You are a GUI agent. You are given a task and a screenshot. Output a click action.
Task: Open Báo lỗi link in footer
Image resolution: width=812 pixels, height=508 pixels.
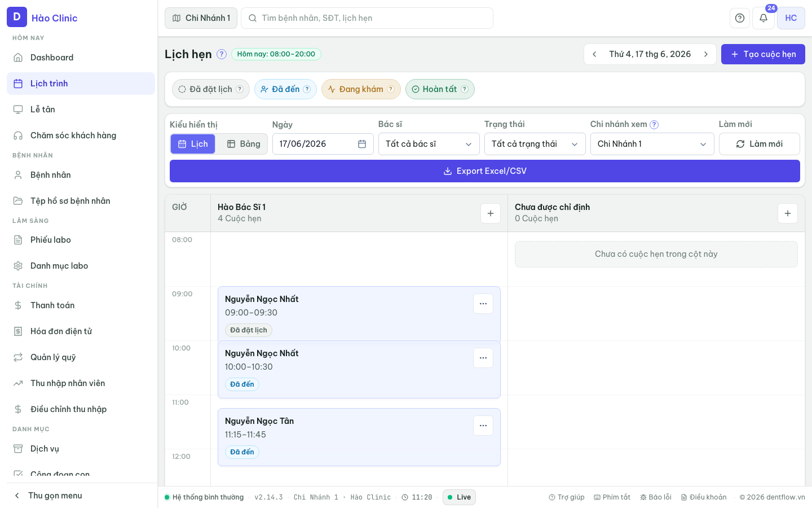pyautogui.click(x=655, y=497)
